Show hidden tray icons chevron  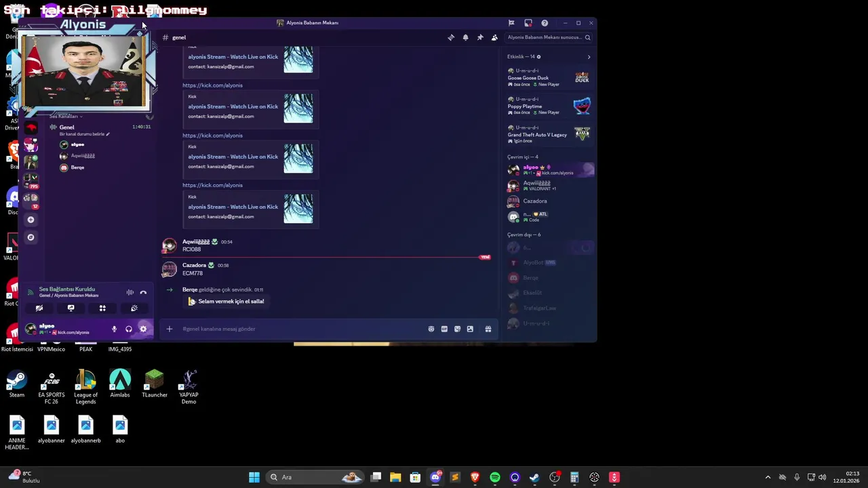point(768,477)
